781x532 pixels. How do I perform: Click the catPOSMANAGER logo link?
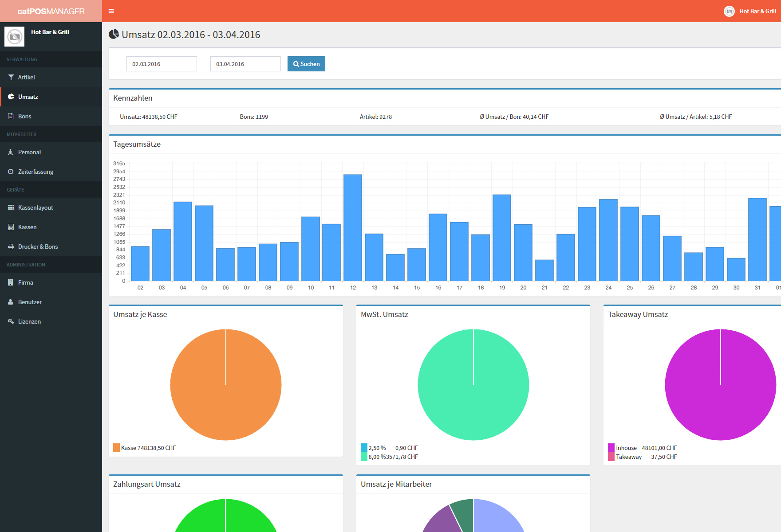pyautogui.click(x=51, y=11)
